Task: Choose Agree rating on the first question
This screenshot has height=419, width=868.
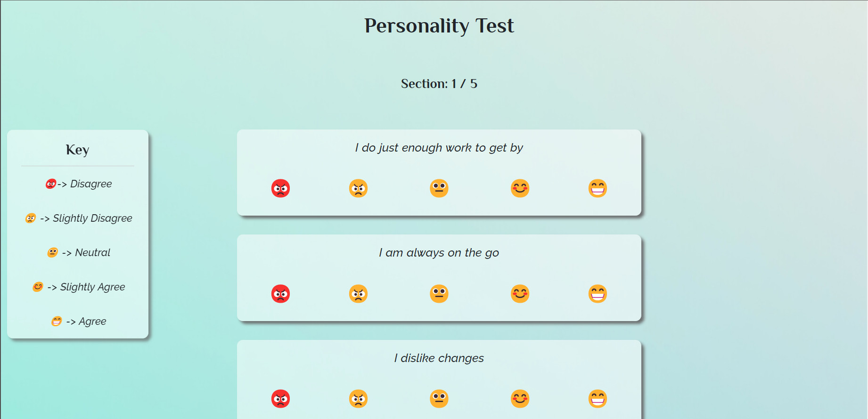Action: point(597,188)
